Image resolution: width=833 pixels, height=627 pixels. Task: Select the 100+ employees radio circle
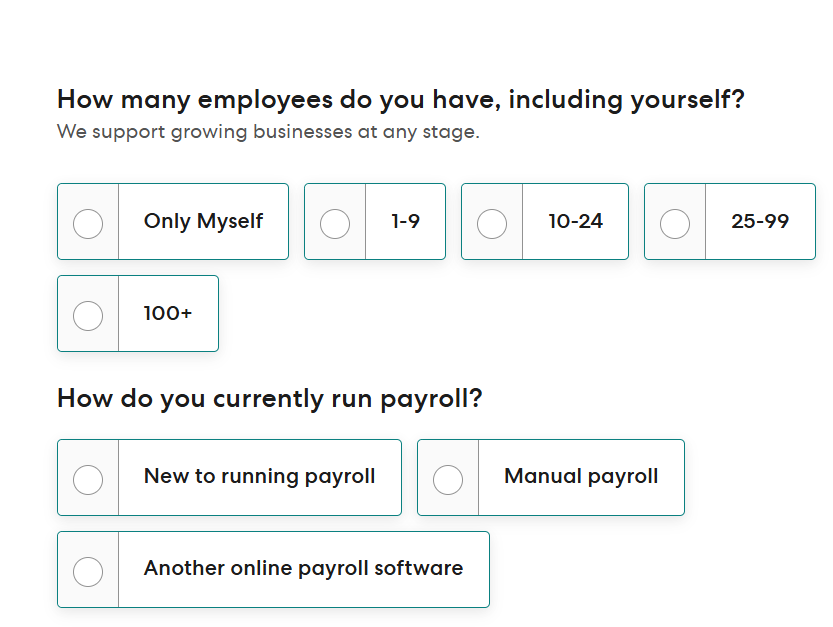point(88,315)
